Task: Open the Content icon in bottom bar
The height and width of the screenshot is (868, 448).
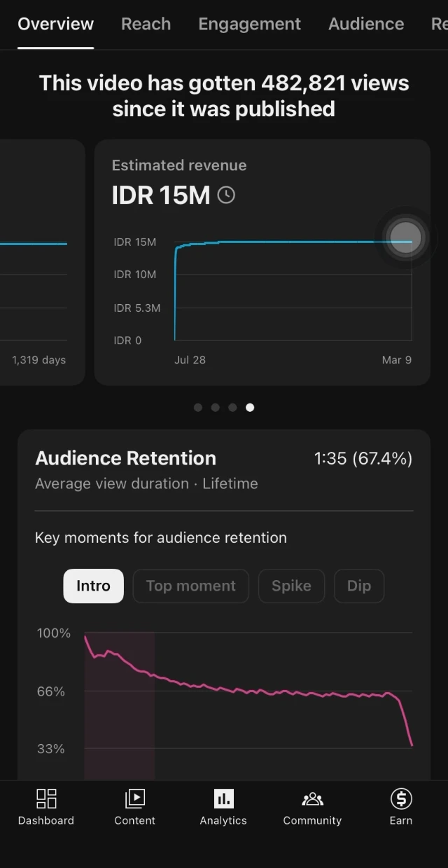Action: [134, 799]
